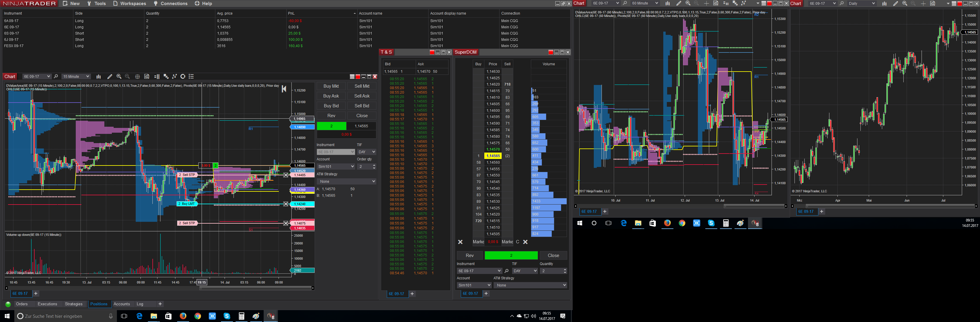Open Account Sim101 dropdown in Chart Trader
The image size is (980, 322).
point(336,166)
